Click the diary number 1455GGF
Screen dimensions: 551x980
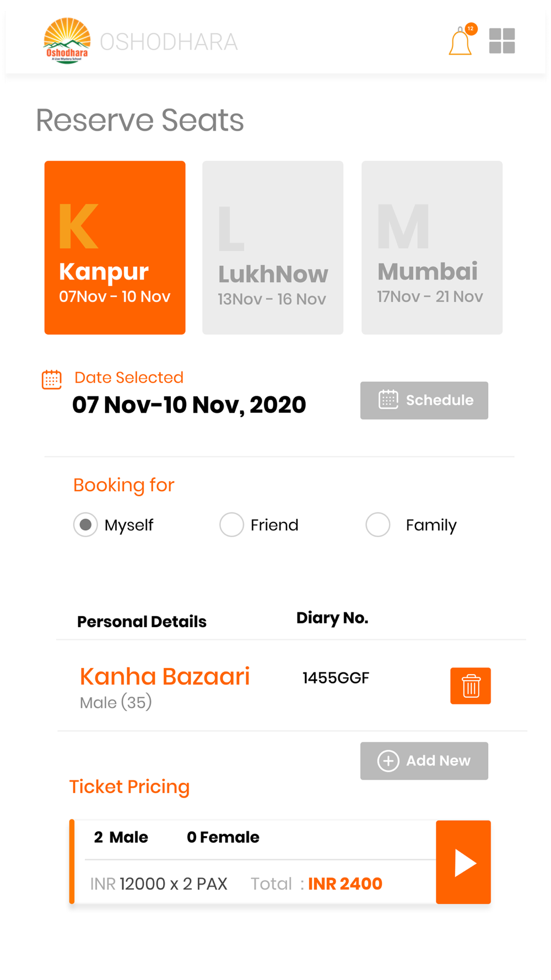point(336,678)
